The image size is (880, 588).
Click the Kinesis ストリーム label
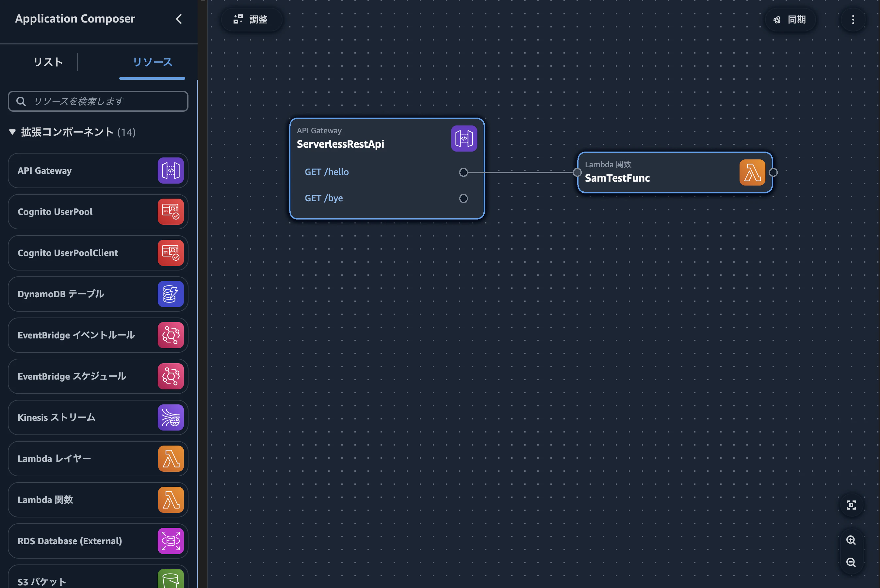point(56,418)
